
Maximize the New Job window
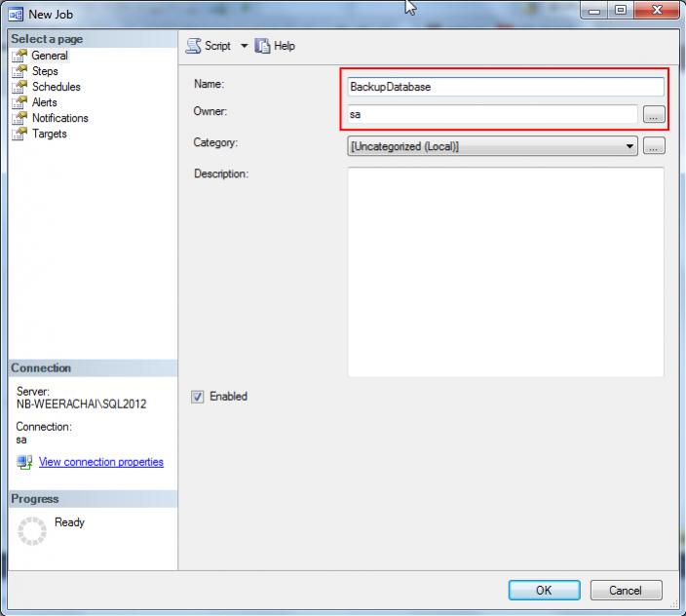click(621, 11)
